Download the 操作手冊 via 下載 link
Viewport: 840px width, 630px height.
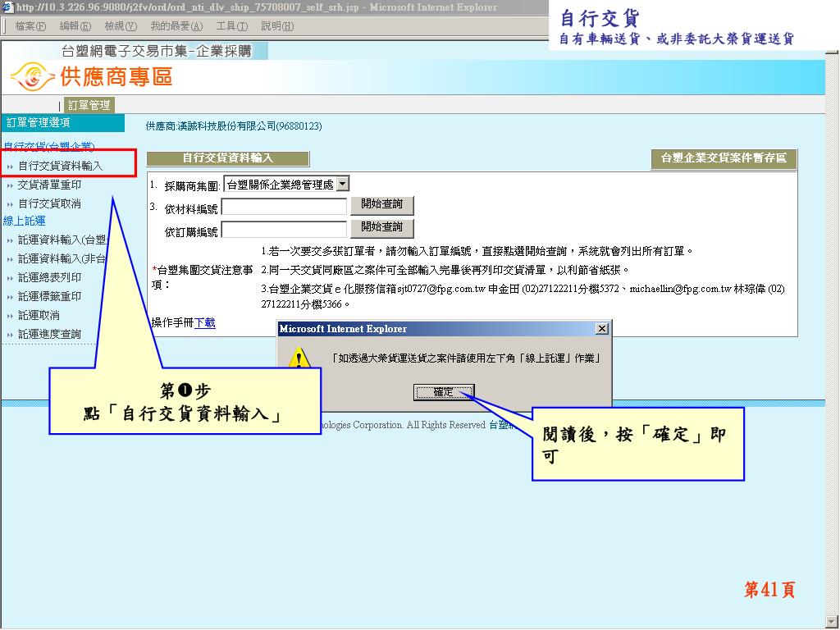pos(204,322)
